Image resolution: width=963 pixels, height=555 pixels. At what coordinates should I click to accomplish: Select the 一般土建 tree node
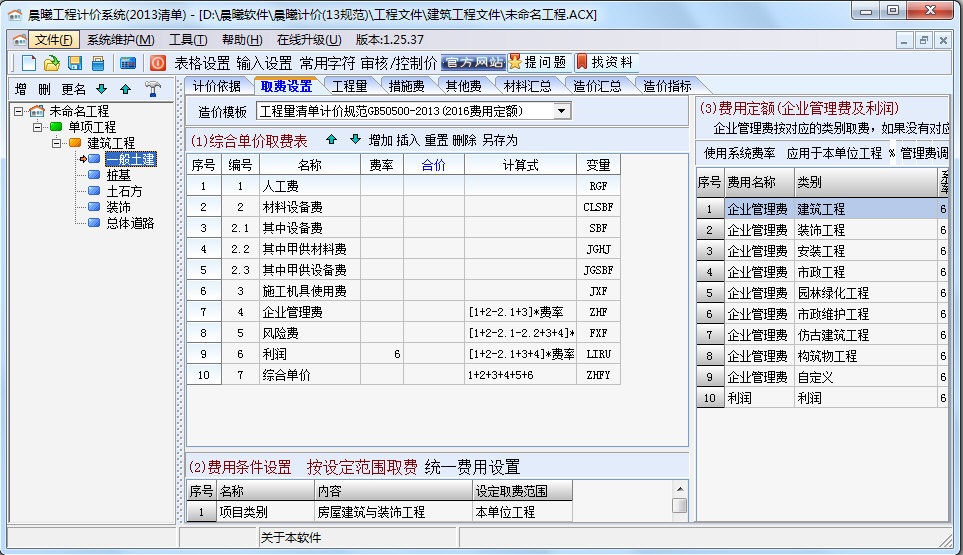(130, 159)
